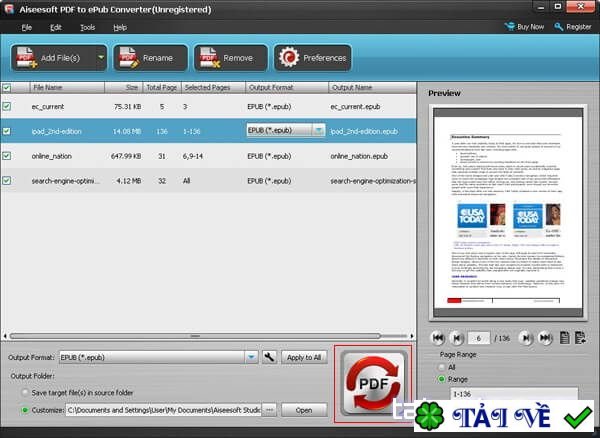The width and height of the screenshot is (600, 438).
Task: Select Save target file(s) in source folder
Action: click(25, 392)
